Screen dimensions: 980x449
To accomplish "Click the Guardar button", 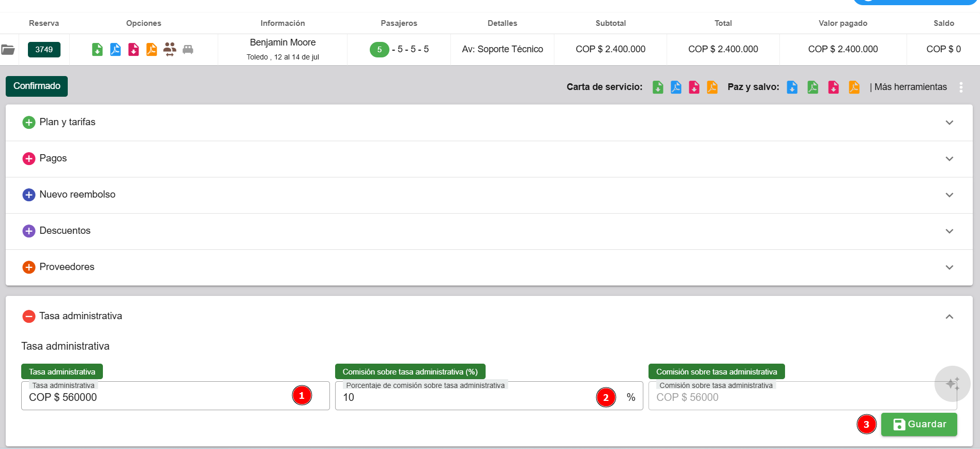I will [x=918, y=425].
